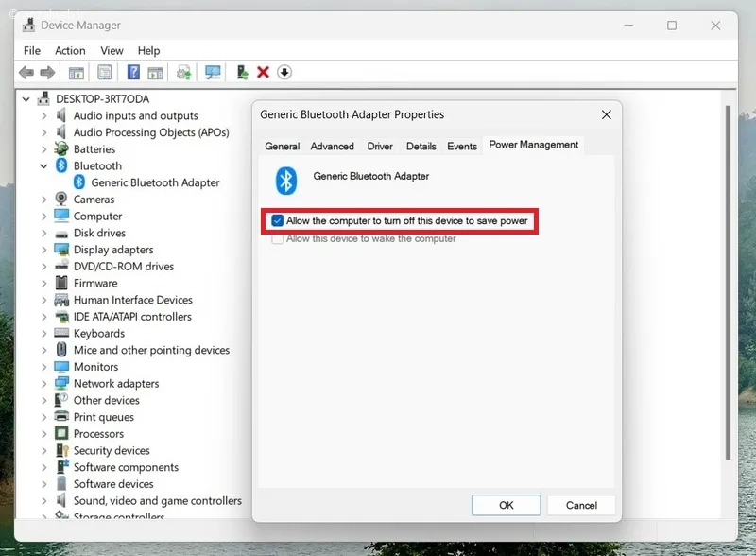The height and width of the screenshot is (556, 756).
Task: Expand the Computer category chevron
Action: point(43,217)
